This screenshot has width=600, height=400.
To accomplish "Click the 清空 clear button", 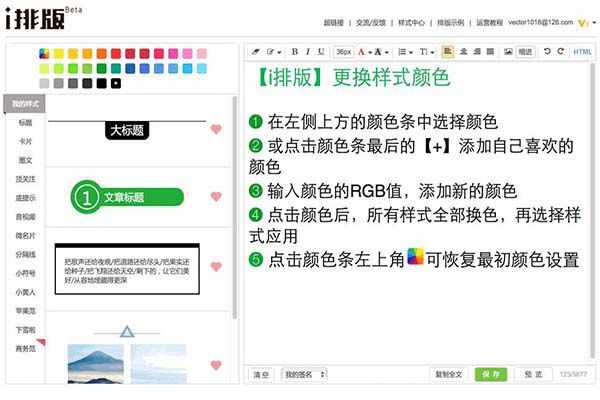I will 261,374.
